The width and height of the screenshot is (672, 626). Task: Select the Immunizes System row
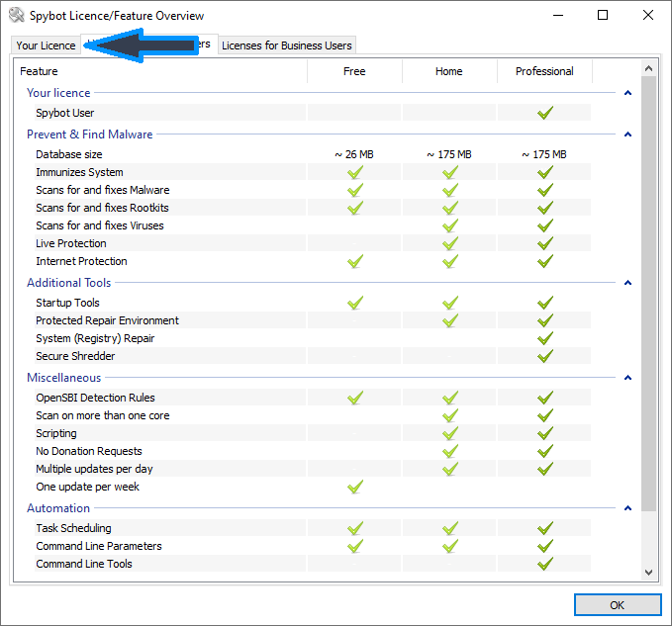point(313,172)
